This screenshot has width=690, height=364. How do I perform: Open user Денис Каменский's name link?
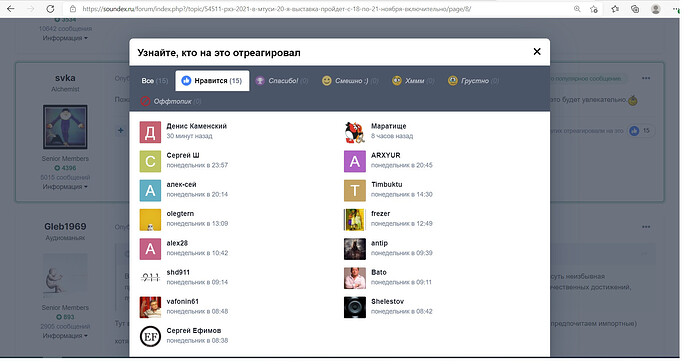point(197,126)
